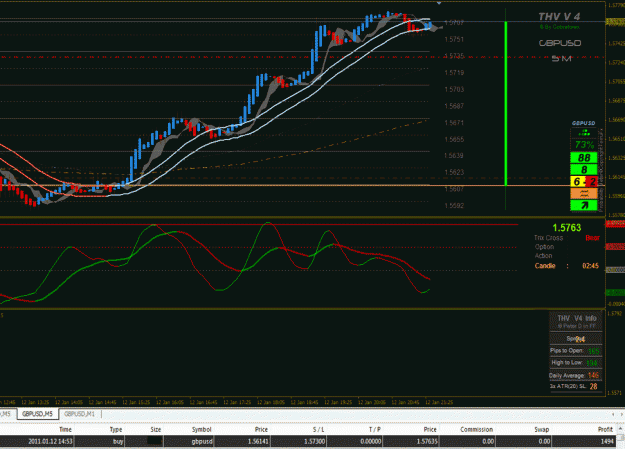Click the Candle countdown 02:45
The height and width of the screenshot is (449, 625).
coord(590,266)
